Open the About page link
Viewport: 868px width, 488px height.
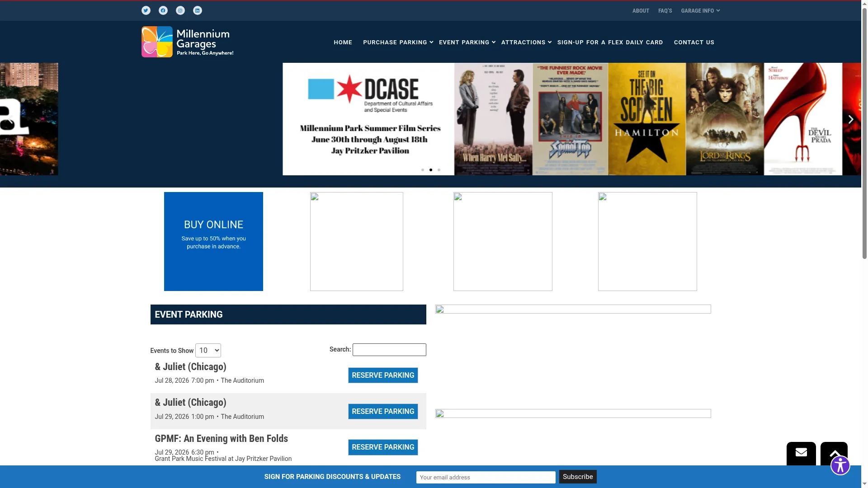641,11
